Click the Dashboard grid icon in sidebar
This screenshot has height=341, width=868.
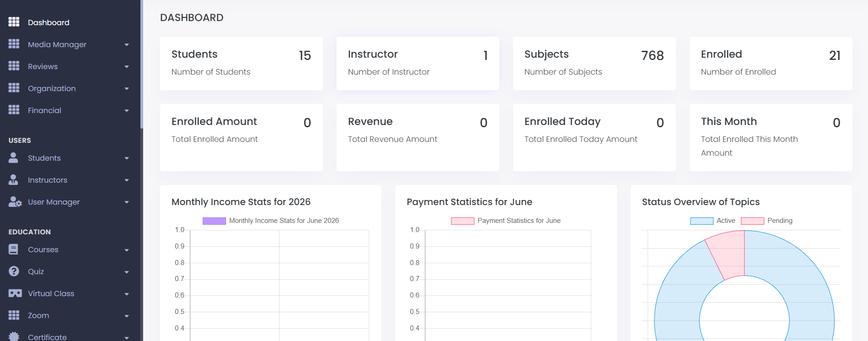pos(14,22)
